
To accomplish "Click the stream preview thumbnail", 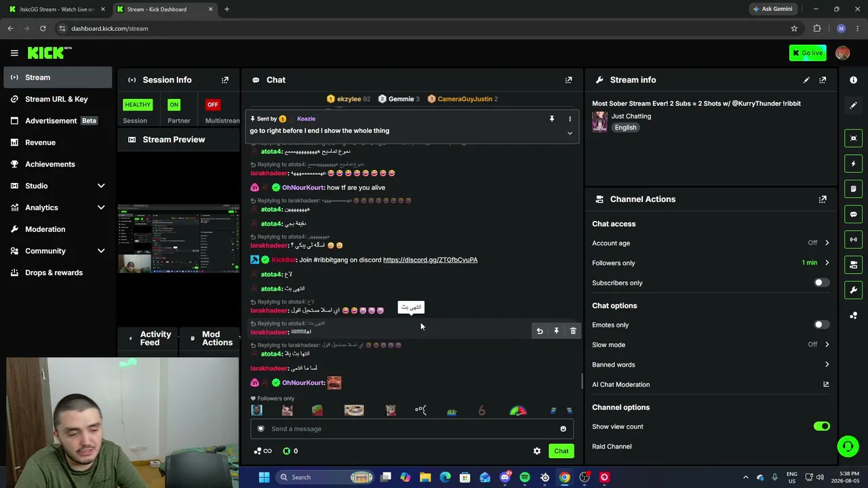I will [x=178, y=239].
